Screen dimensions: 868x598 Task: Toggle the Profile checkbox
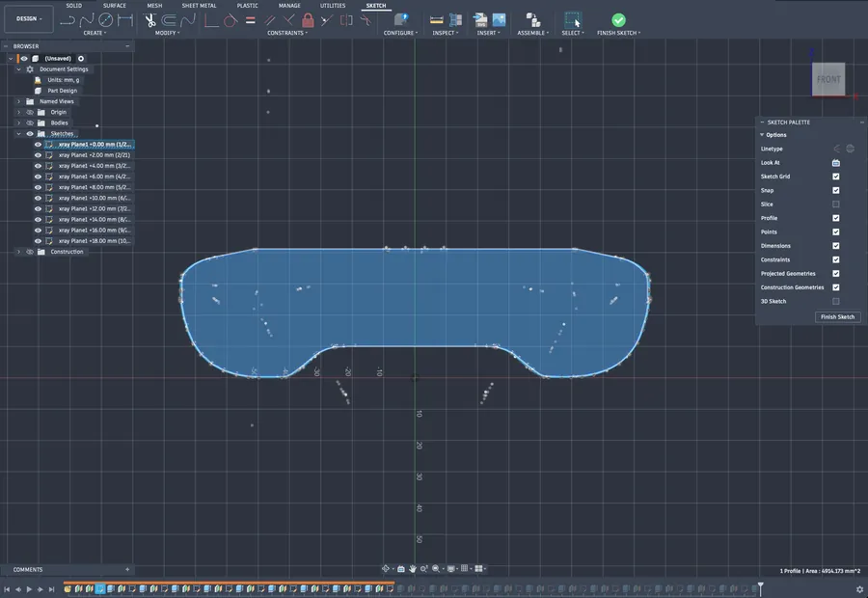[x=836, y=218]
